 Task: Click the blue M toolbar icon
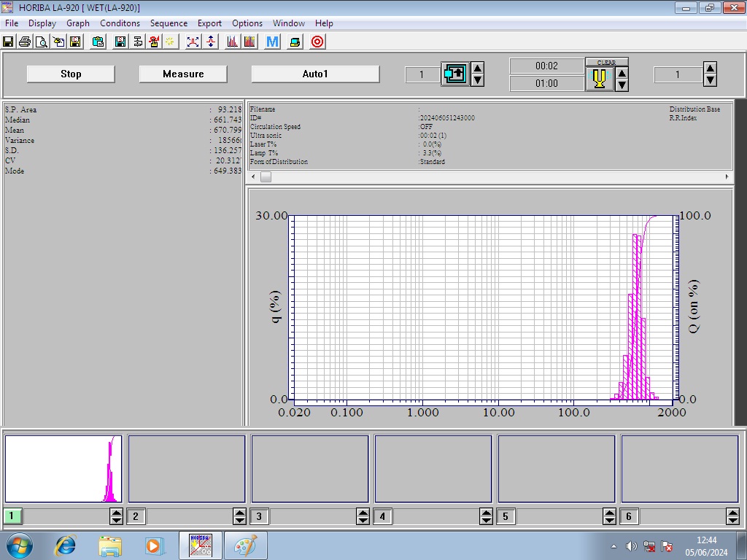point(271,42)
